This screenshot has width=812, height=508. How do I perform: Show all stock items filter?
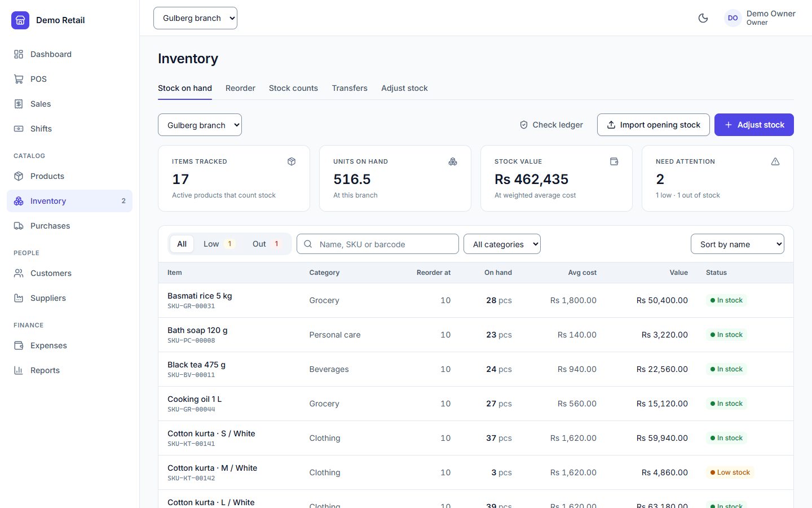coord(182,244)
